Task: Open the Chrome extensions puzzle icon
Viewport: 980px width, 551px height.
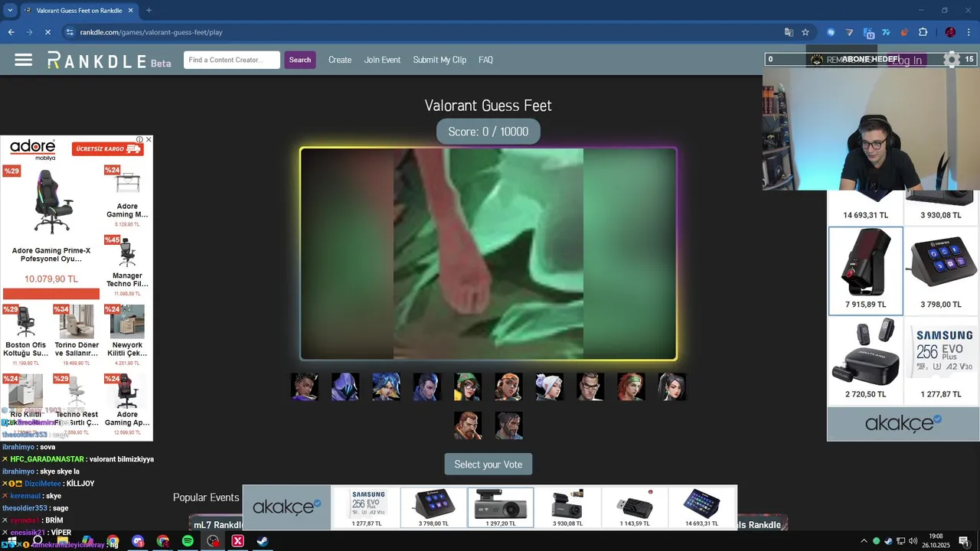Action: (923, 32)
